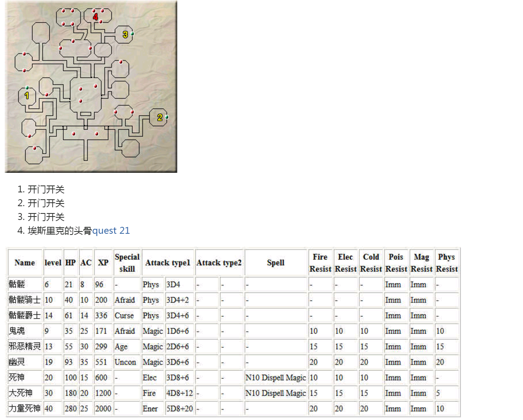Click the AC column header
The width and height of the screenshot is (523, 420).
85,262
